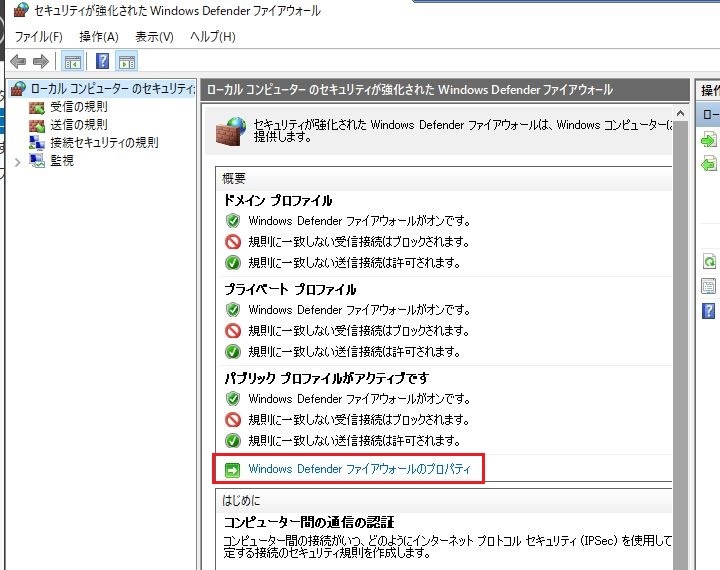Viewport: 720px width, 570px height.
Task: Click the プライベート プロファイル heading
Action: 290,289
